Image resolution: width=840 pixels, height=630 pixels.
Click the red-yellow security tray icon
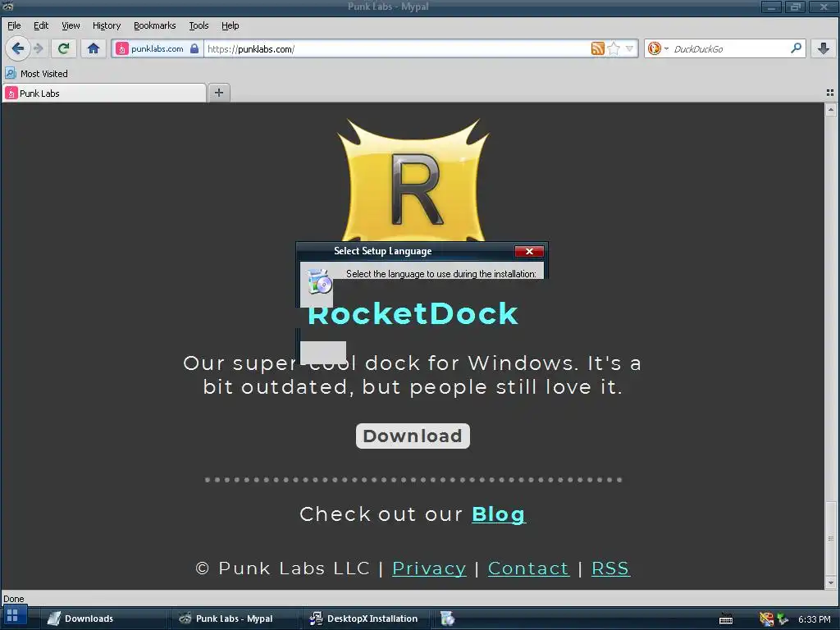pos(767,619)
